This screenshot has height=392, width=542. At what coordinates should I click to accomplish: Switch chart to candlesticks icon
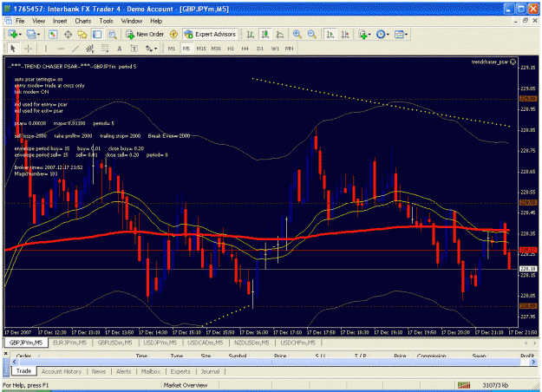click(x=265, y=34)
